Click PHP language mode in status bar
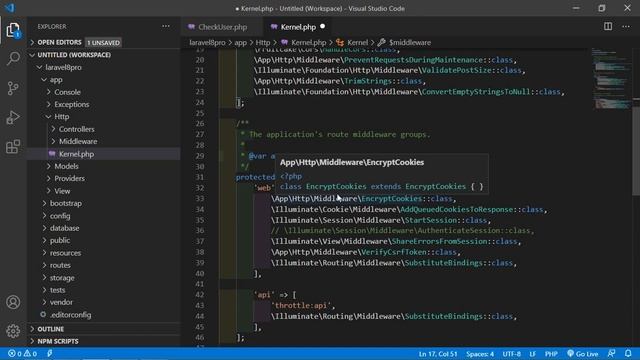The image size is (640, 360). click(551, 354)
